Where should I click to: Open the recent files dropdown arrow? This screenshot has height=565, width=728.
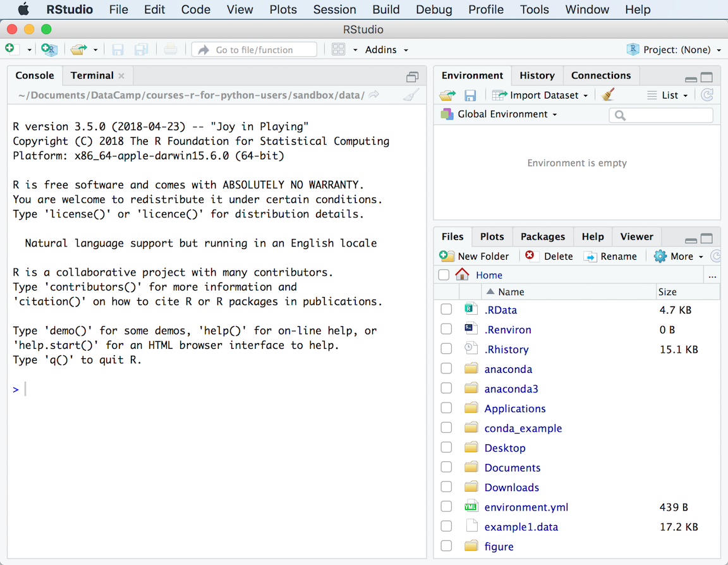click(x=95, y=50)
